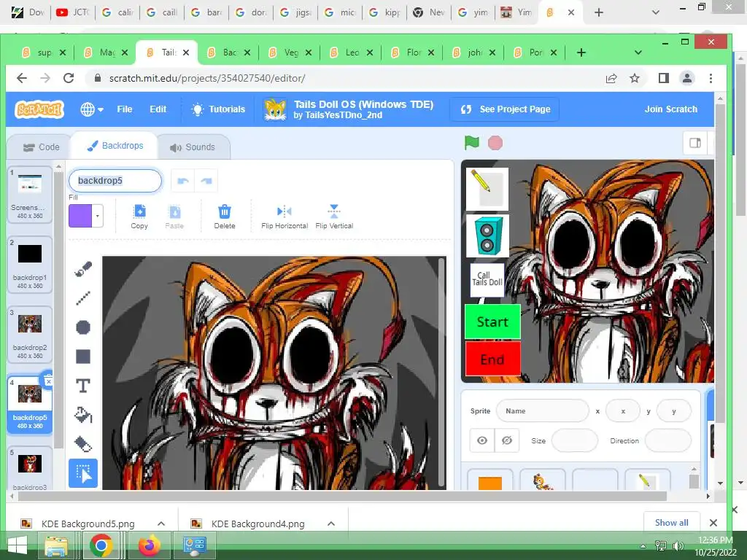
Task: Select the Text tool
Action: tap(83, 385)
